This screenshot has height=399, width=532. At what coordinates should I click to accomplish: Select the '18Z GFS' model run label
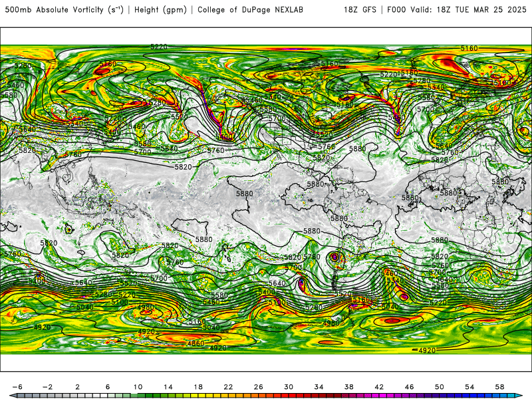pos(360,10)
